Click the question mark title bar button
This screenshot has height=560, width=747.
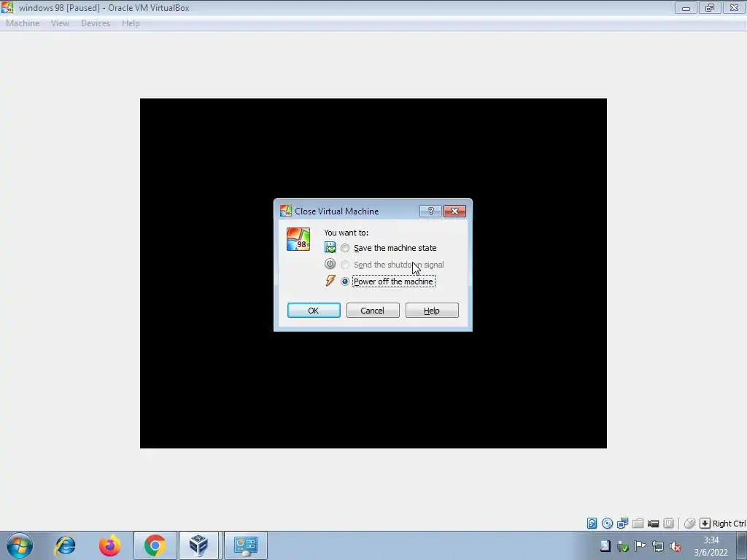coord(430,211)
